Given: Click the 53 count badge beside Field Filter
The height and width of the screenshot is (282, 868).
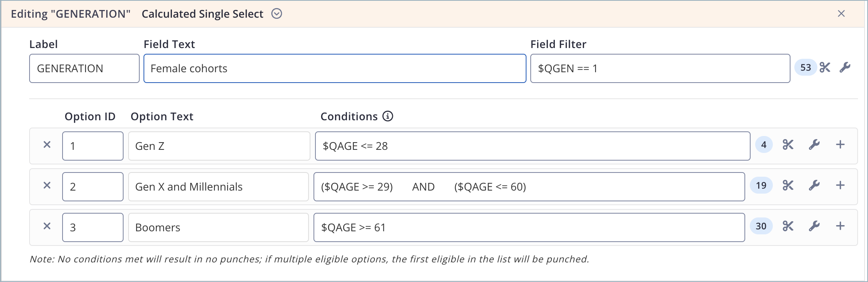Looking at the screenshot, I should pyautogui.click(x=805, y=68).
